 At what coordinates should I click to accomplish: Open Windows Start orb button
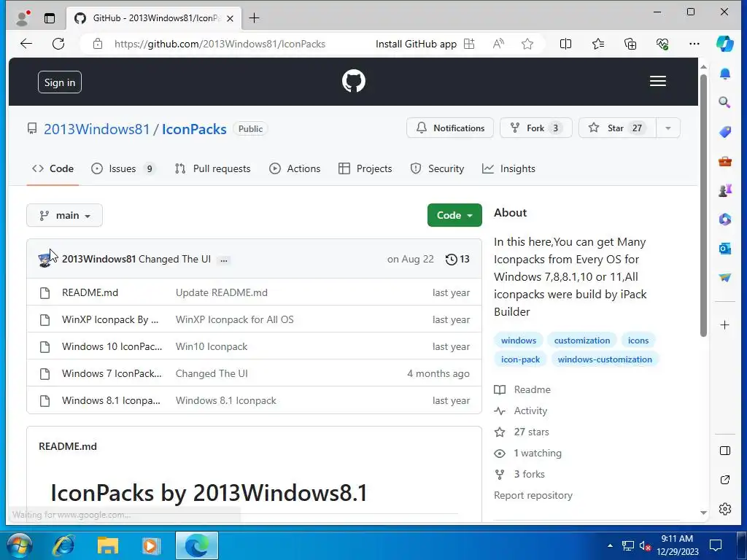[x=19, y=545]
